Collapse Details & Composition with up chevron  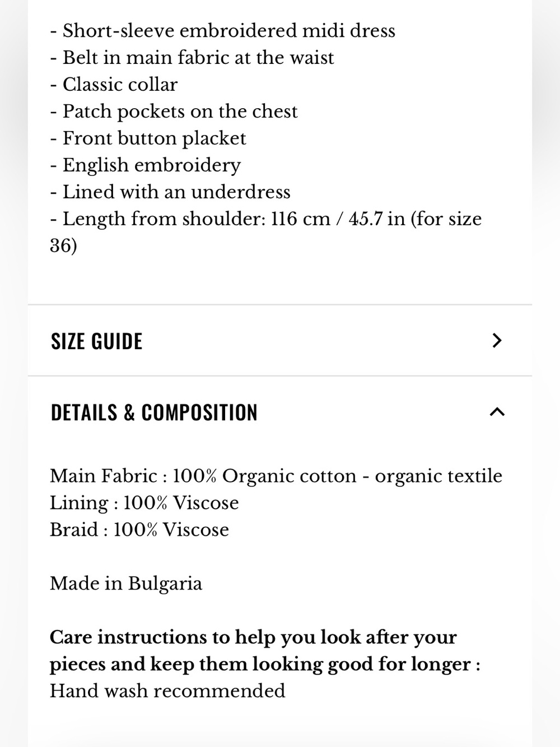point(497,412)
